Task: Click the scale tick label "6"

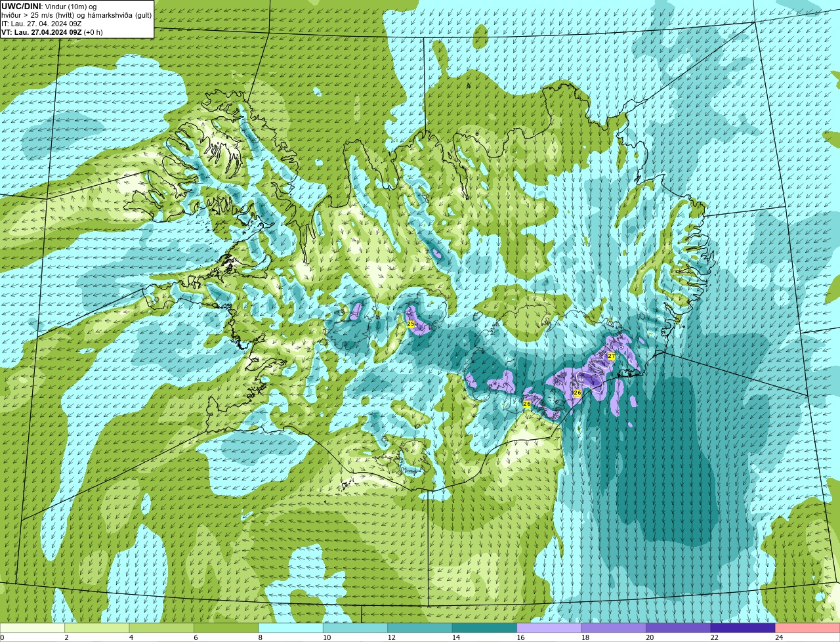Action: click(x=196, y=637)
